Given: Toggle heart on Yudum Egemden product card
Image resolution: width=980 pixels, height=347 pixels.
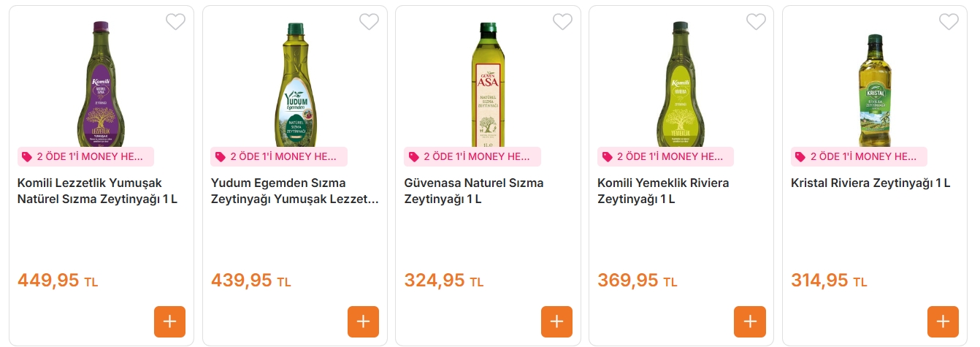Looking at the screenshot, I should coord(369,22).
